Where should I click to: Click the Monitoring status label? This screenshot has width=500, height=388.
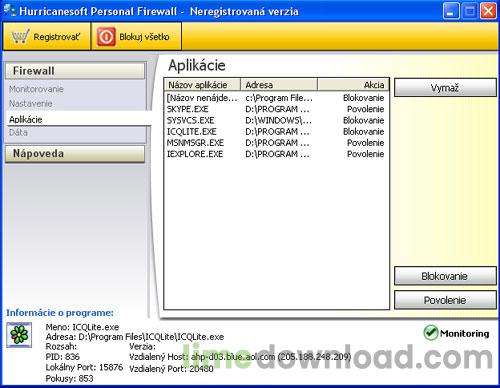click(464, 333)
